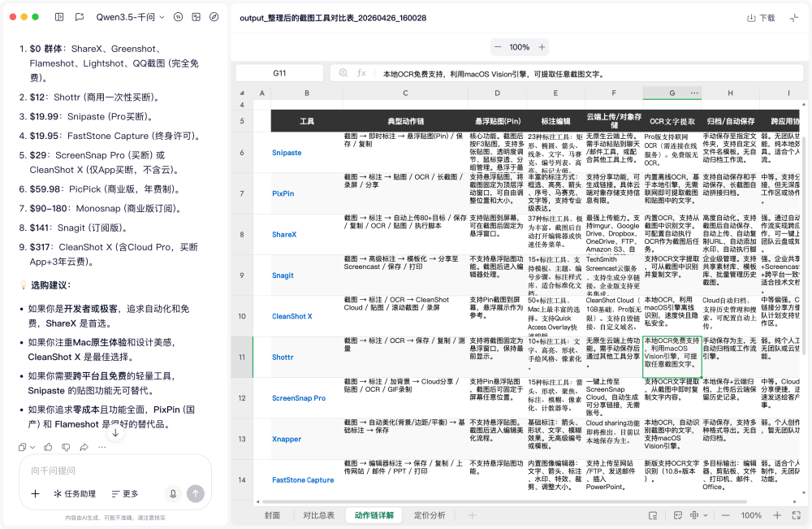Dislike the response with thumbs down
Screen dimensions: 812x529
tap(66, 447)
